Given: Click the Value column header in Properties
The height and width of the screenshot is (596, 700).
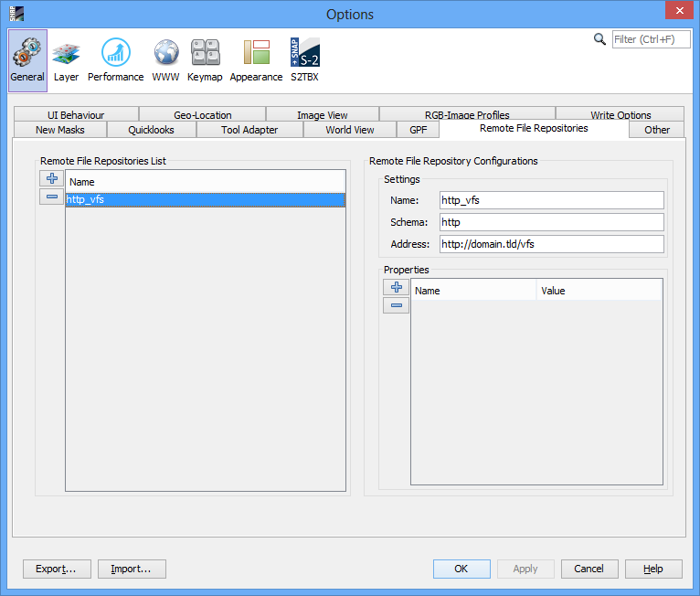Looking at the screenshot, I should click(x=599, y=290).
